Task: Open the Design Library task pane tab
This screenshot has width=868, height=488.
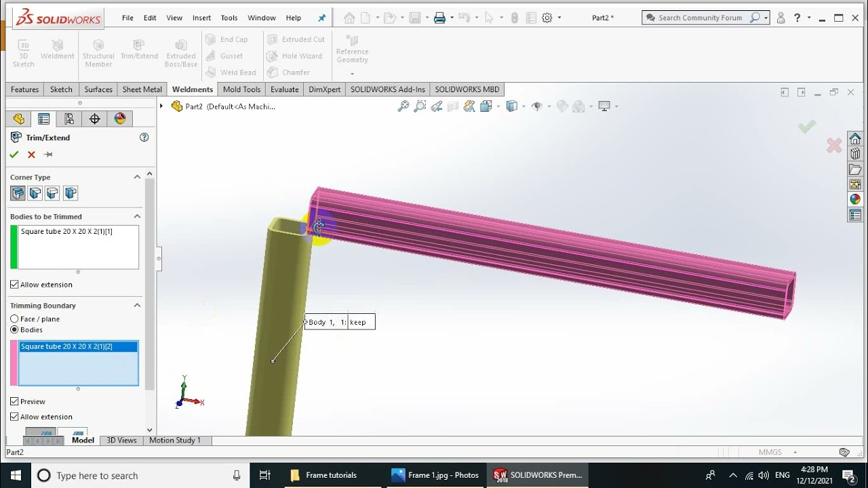Action: [855, 154]
